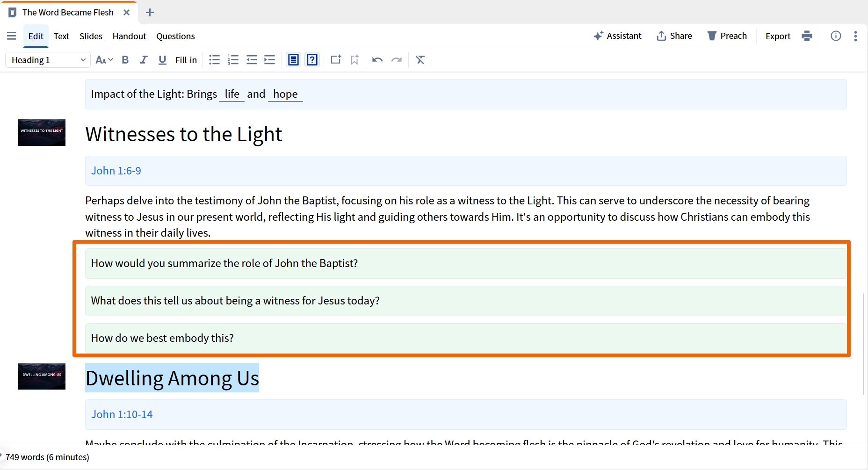Increase indent of the selection
The height and width of the screenshot is (470, 868).
(270, 60)
